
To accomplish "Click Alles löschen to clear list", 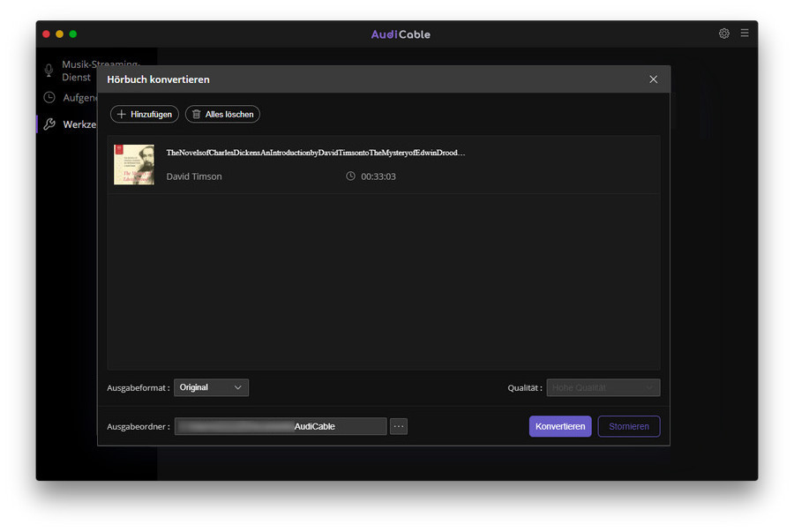I will (x=223, y=115).
